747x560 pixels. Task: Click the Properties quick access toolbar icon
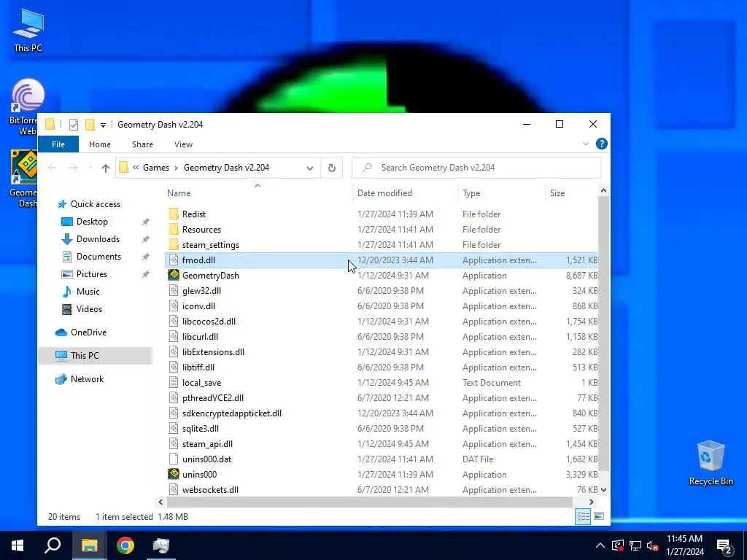point(74,124)
